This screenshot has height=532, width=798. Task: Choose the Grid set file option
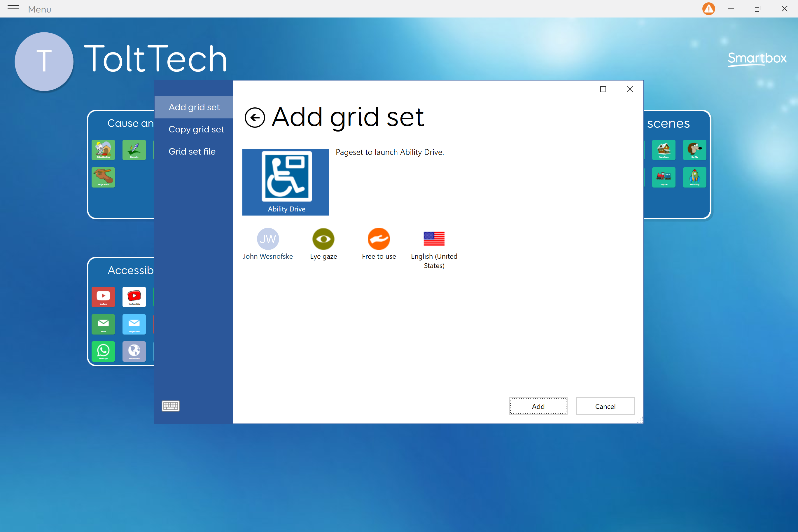pyautogui.click(x=192, y=151)
